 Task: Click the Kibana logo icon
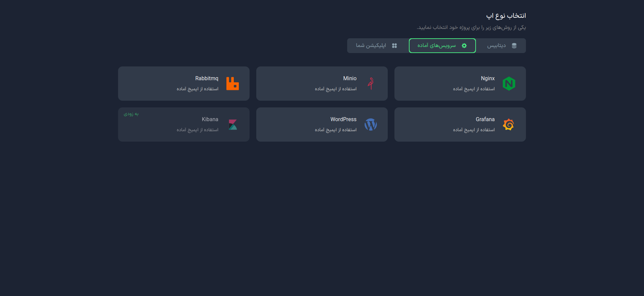233,125
